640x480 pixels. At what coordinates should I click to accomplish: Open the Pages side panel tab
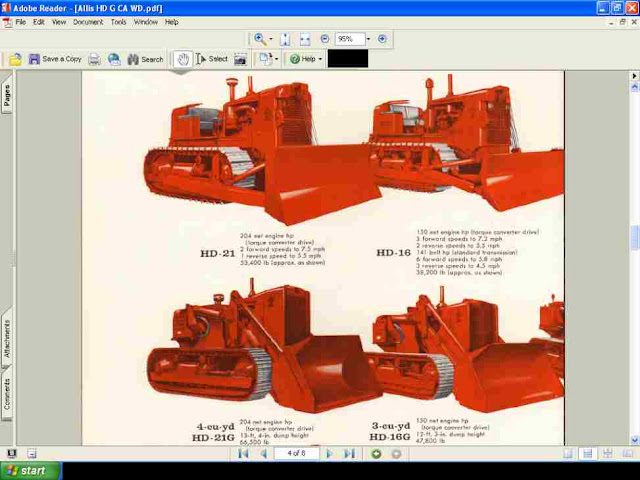pyautogui.click(x=7, y=95)
